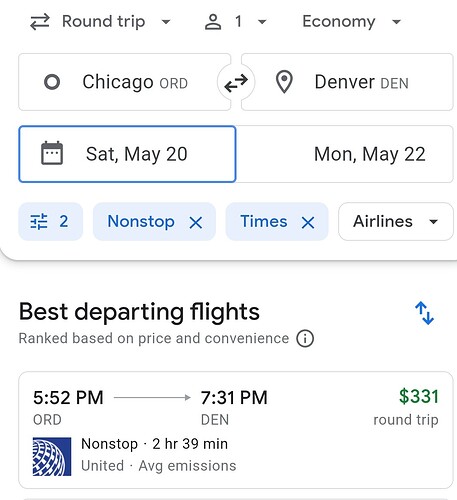The width and height of the screenshot is (457, 500).
Task: Toggle the Nonstop filter chip
Action: [141, 221]
